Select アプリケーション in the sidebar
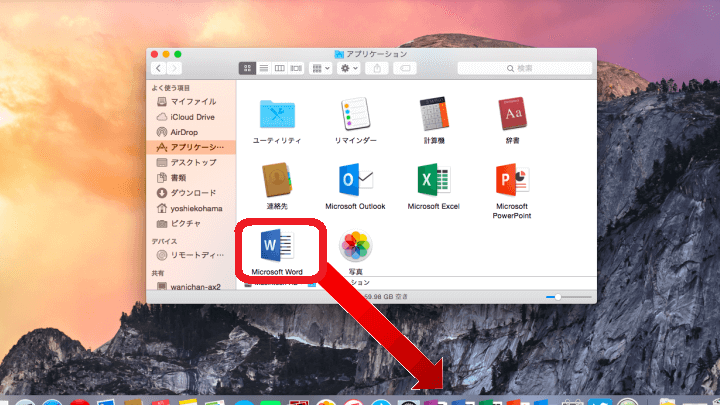Screen dimensions: 720x405 point(191,147)
